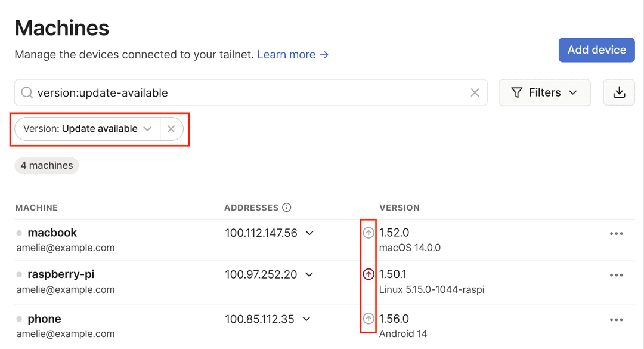
Task: Click the download export icon button
Action: tap(619, 92)
